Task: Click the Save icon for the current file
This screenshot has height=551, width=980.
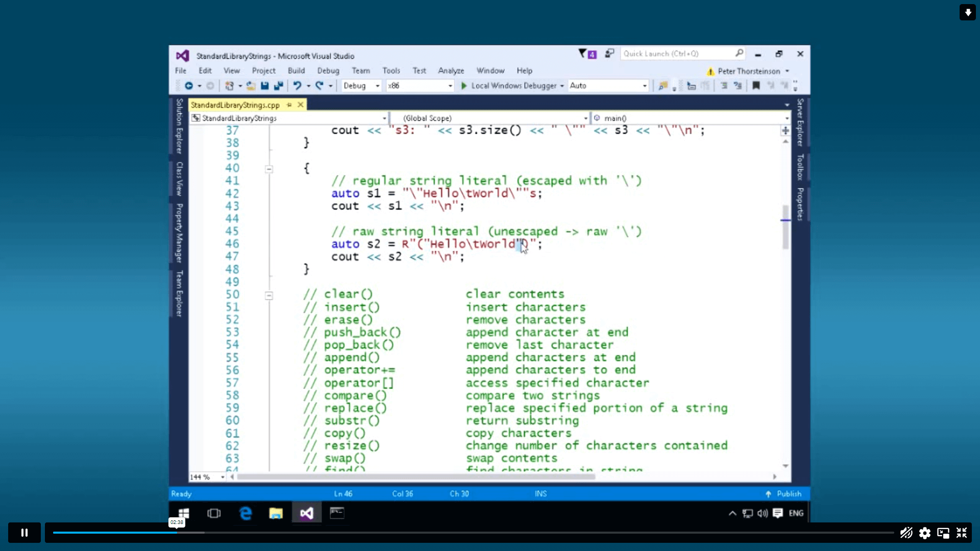Action: pyautogui.click(x=264, y=86)
